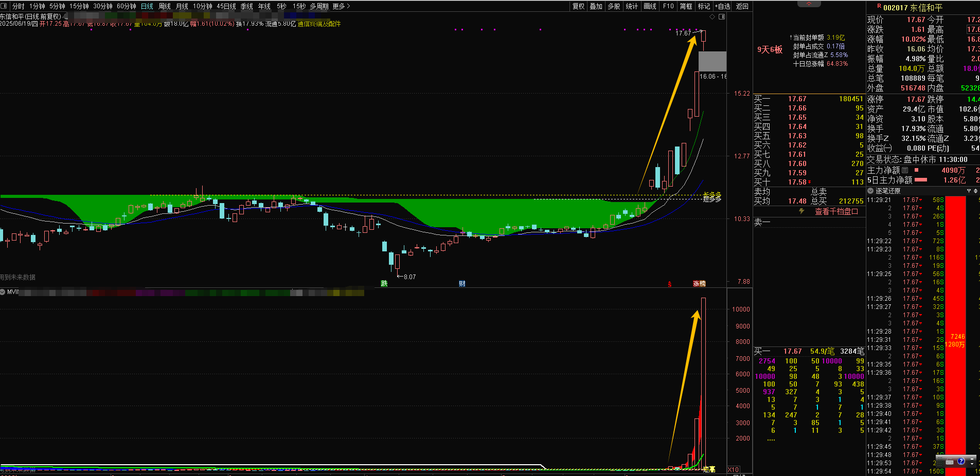Click the keyboard icon at bottom right

click(950, 462)
